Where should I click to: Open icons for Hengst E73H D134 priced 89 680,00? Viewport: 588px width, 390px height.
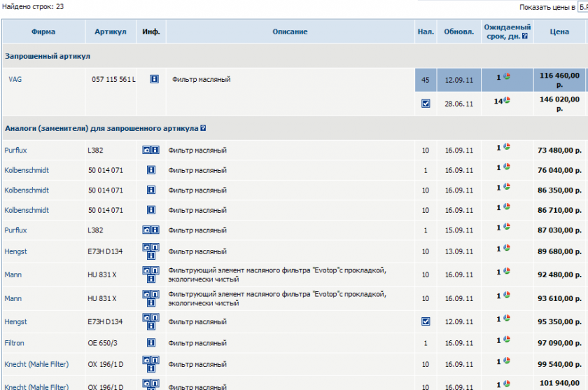[x=150, y=251]
